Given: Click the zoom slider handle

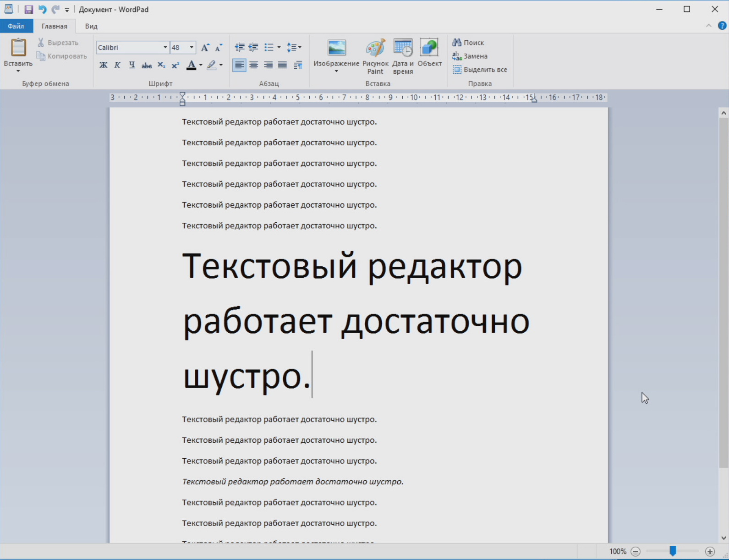Looking at the screenshot, I should click(x=673, y=551).
